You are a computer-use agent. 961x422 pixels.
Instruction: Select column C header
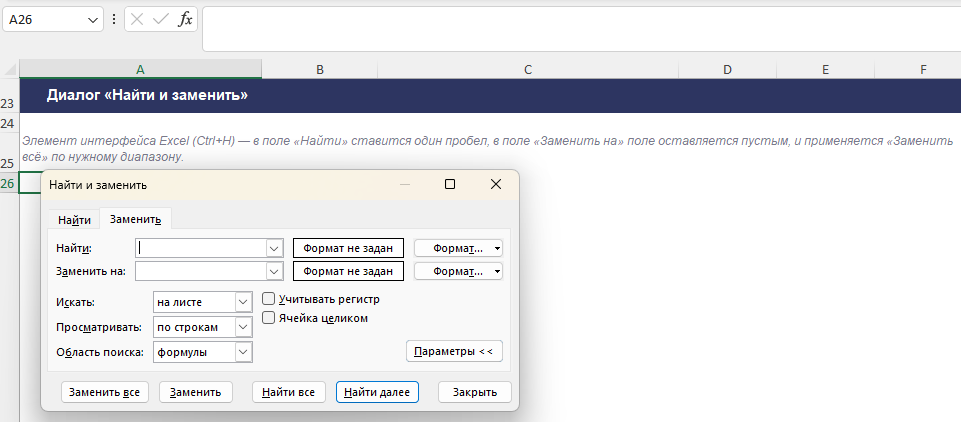(528, 70)
